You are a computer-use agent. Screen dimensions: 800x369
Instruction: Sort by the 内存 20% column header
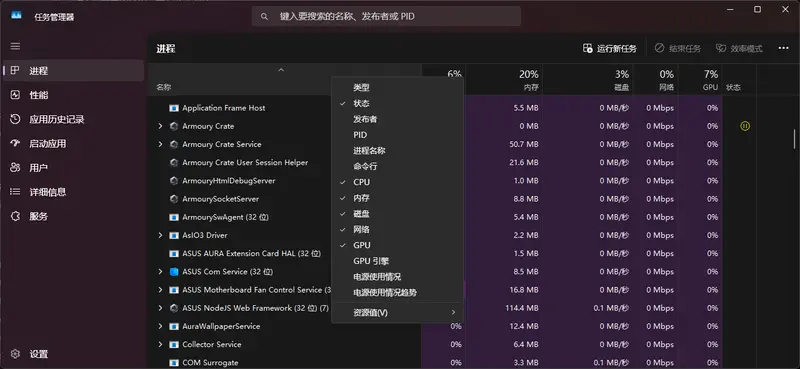pyautogui.click(x=504, y=80)
